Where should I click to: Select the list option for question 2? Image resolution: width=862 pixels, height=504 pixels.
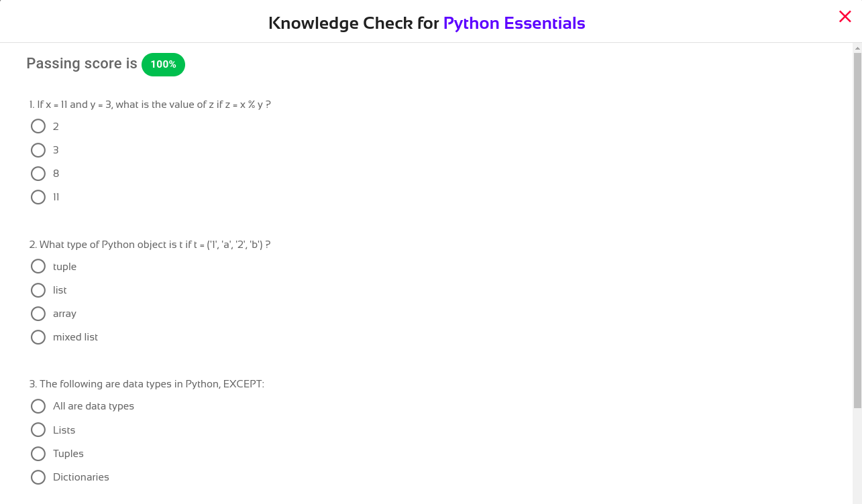[x=38, y=290]
